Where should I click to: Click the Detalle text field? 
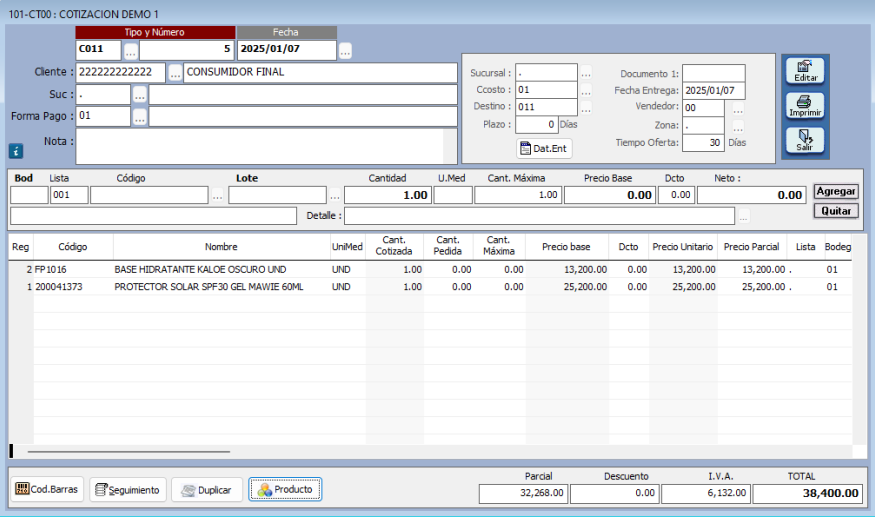coord(539,216)
